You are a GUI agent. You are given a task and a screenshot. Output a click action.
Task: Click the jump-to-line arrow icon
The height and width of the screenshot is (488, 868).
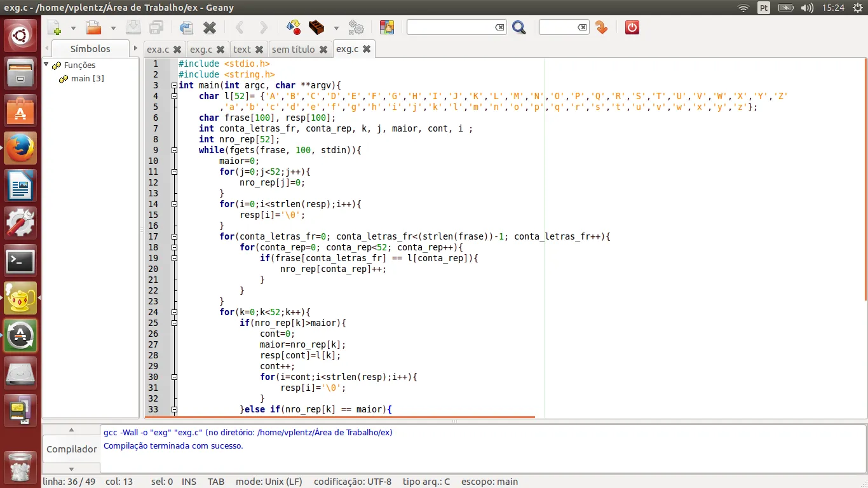pos(601,27)
